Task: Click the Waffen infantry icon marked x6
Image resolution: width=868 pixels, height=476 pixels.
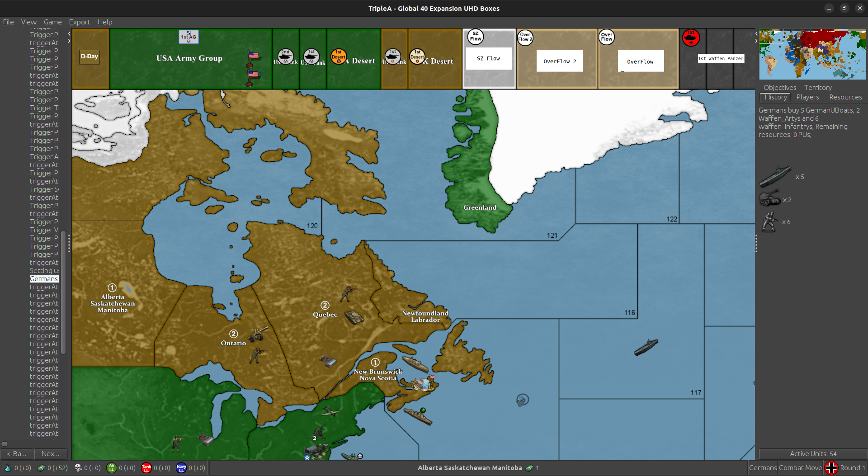Action: [769, 222]
